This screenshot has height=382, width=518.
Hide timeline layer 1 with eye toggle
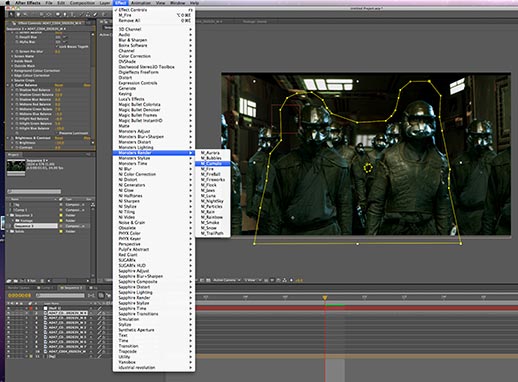click(9, 308)
